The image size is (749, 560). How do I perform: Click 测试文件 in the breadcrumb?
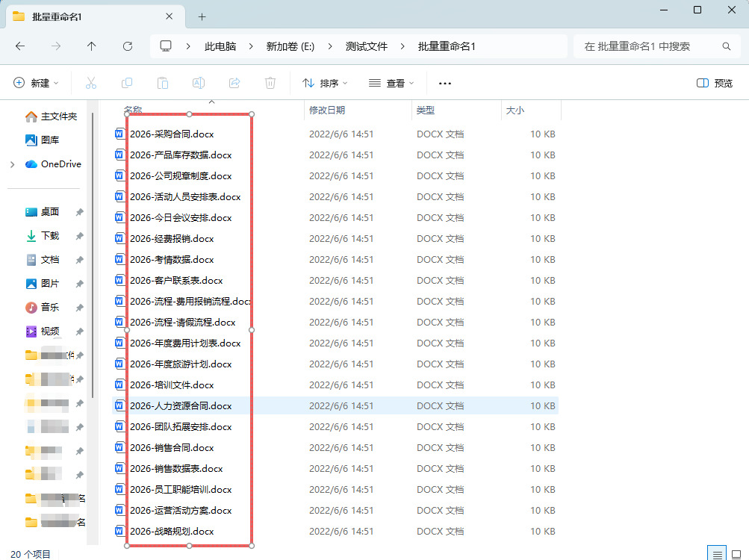pyautogui.click(x=367, y=46)
